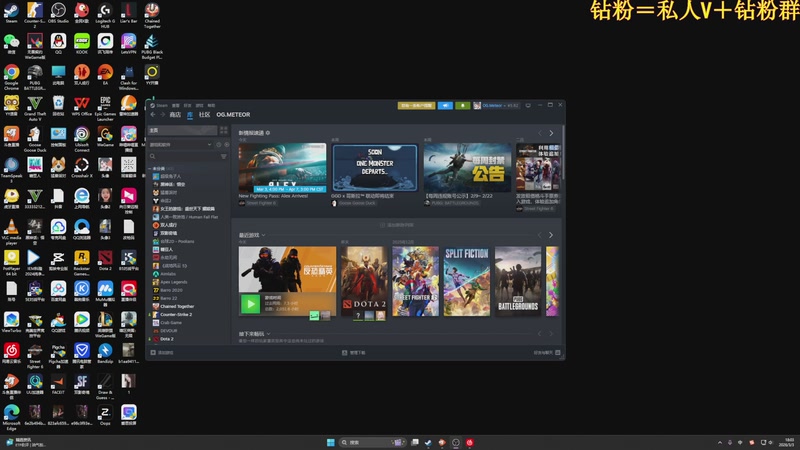The image size is (800, 450).
Task: Open the KOOK desktop shortcut
Action: point(82,43)
